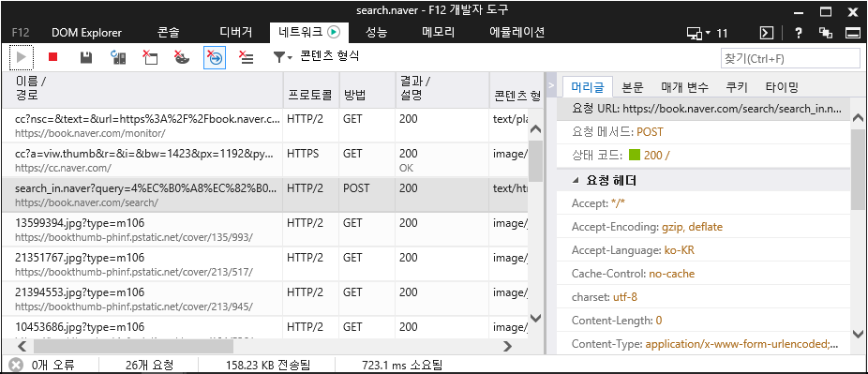Open 머리글 details tab

pos(588,87)
